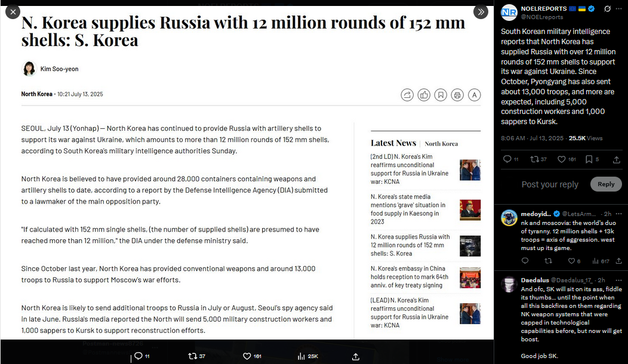Like the post with 161 likes in the sidebar

(x=562, y=159)
